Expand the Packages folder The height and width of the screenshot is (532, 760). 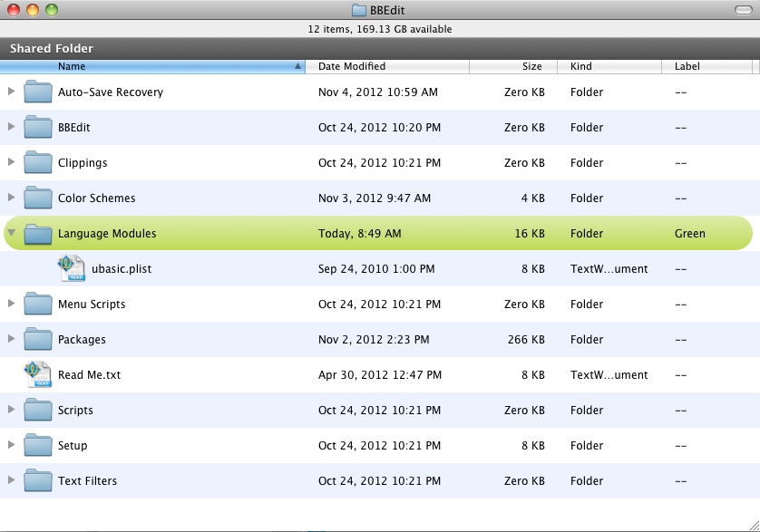tap(11, 339)
